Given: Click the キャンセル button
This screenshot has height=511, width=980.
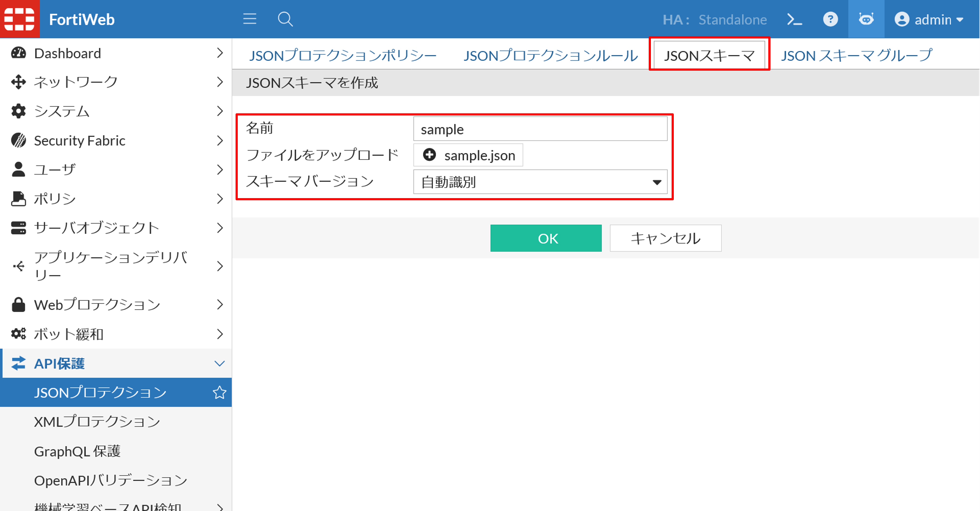Looking at the screenshot, I should click(665, 238).
